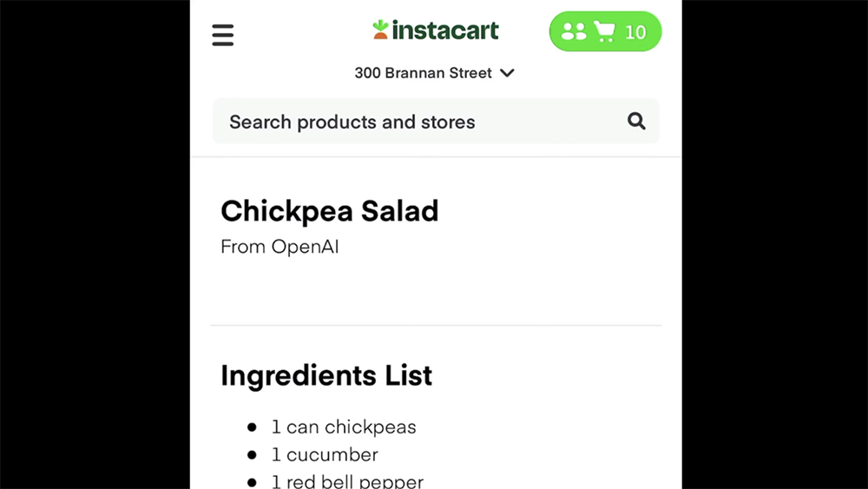Click the divider line above Ingredients List
The image size is (868, 489).
[437, 325]
